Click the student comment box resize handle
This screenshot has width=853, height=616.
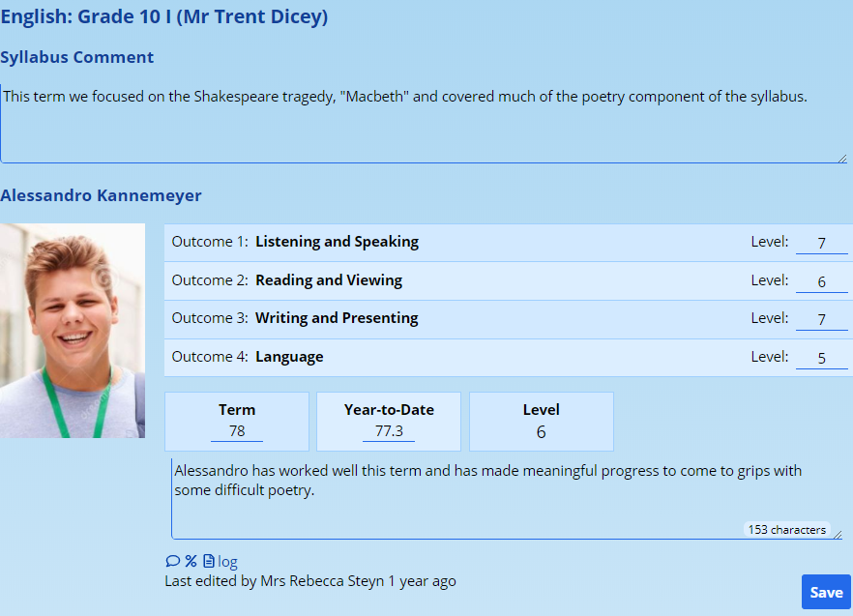(x=838, y=534)
